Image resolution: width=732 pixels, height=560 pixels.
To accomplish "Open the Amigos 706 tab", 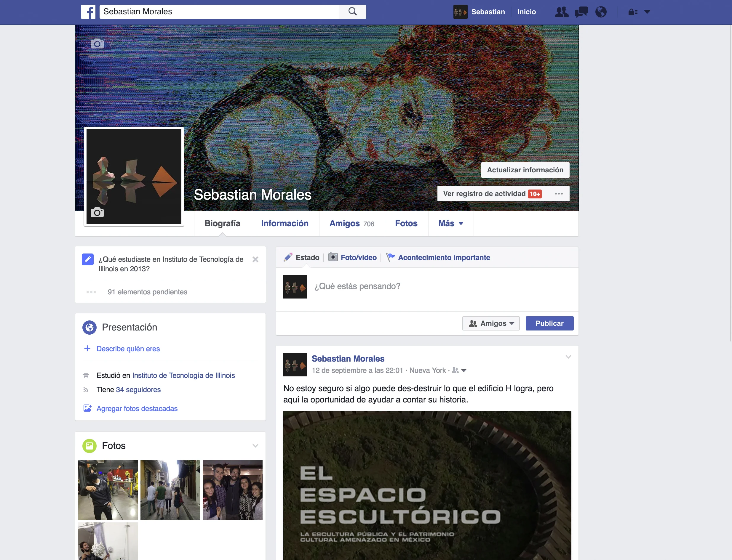I will (x=352, y=223).
